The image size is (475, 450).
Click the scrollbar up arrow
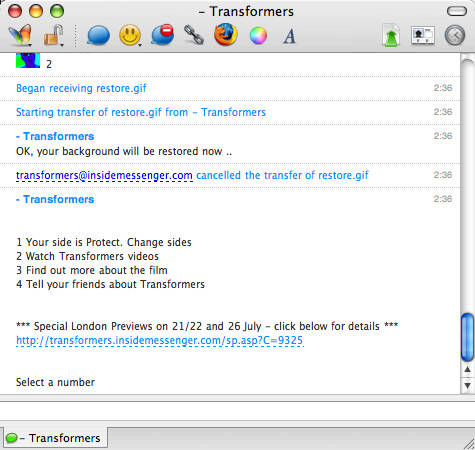(x=467, y=369)
